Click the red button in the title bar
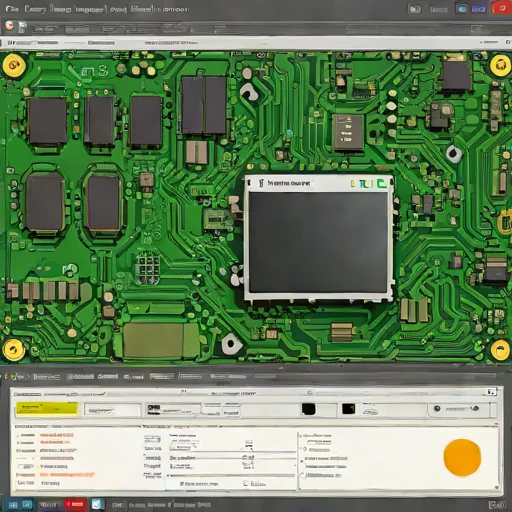This screenshot has width=512, height=512. 503,8
